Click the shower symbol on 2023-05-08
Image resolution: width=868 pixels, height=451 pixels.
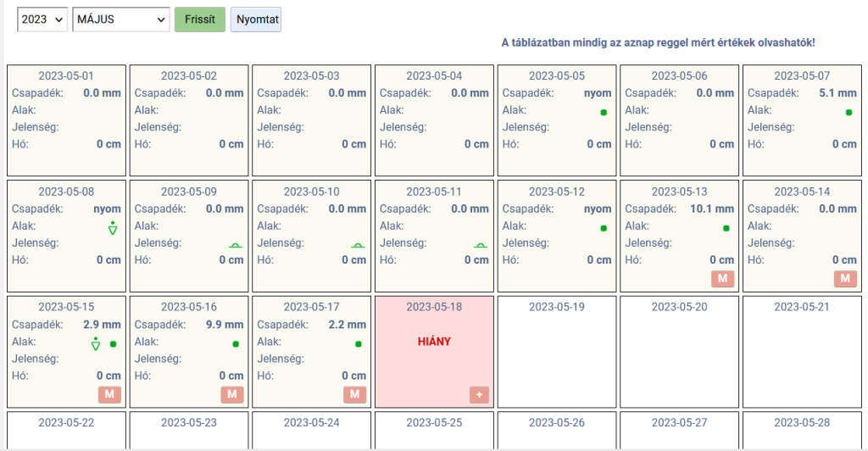click(113, 227)
